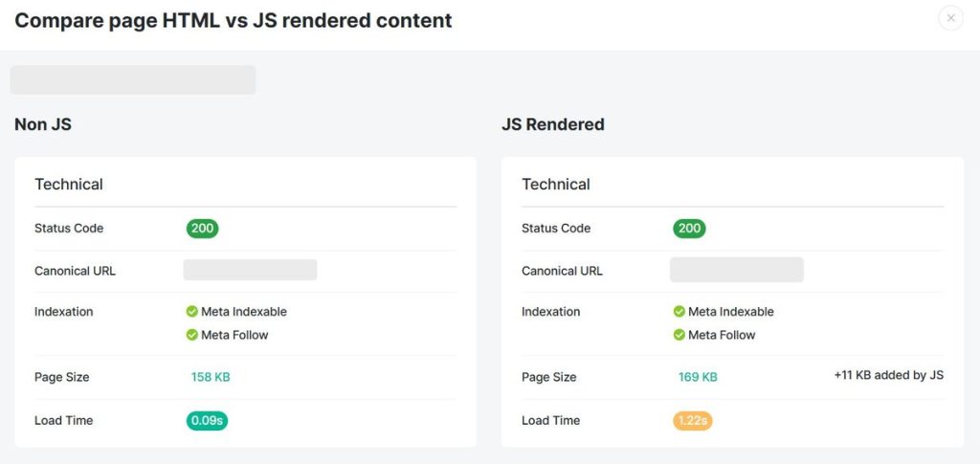980x464 pixels.
Task: Click the JS Rendered canonical URL placeholder
Action: (x=737, y=270)
